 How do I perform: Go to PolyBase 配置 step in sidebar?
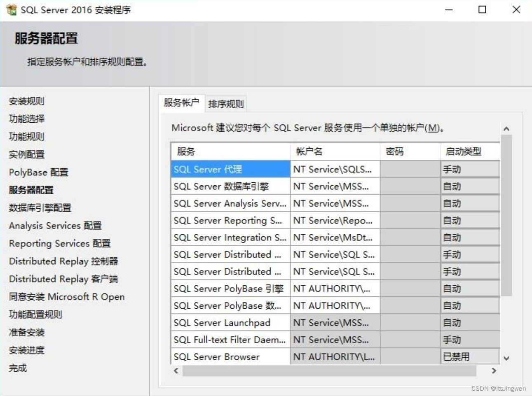tap(39, 172)
